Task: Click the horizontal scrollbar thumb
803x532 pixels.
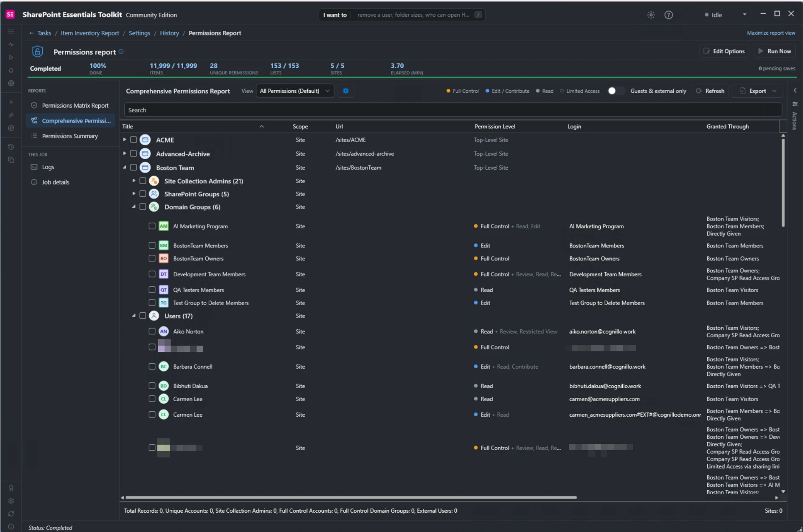Action: pos(351,497)
